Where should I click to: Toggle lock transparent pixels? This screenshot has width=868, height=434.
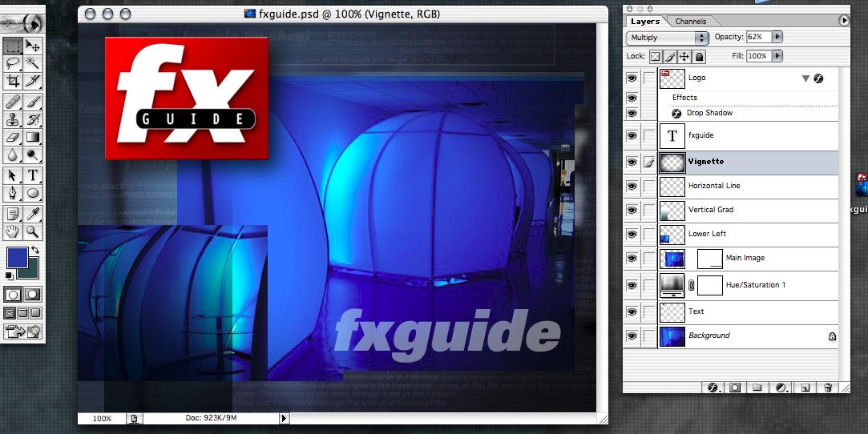coord(655,56)
